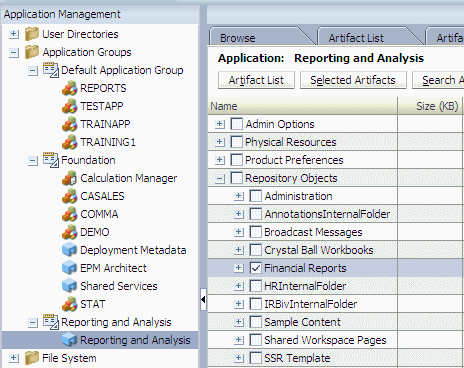Click the Artifact List button
464x368 pixels.
(x=256, y=80)
